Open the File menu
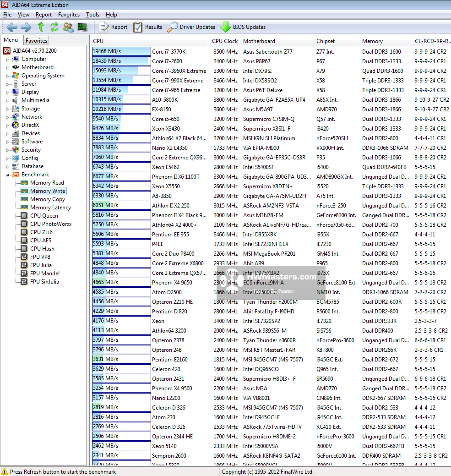This screenshot has height=476, width=451. (x=7, y=15)
